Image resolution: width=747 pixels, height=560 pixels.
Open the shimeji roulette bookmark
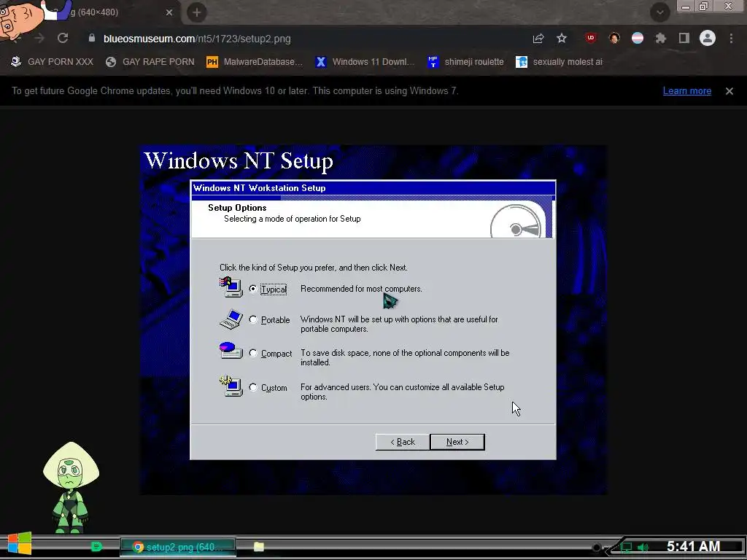465,62
